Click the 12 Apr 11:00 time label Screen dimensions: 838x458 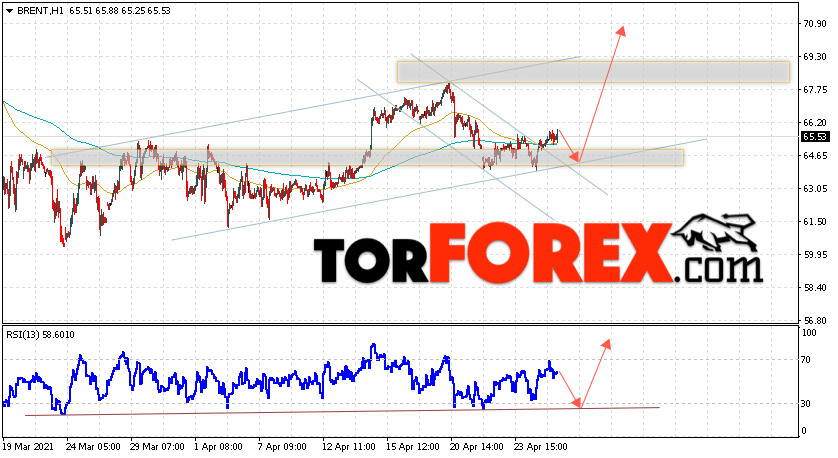pyautogui.click(x=348, y=447)
